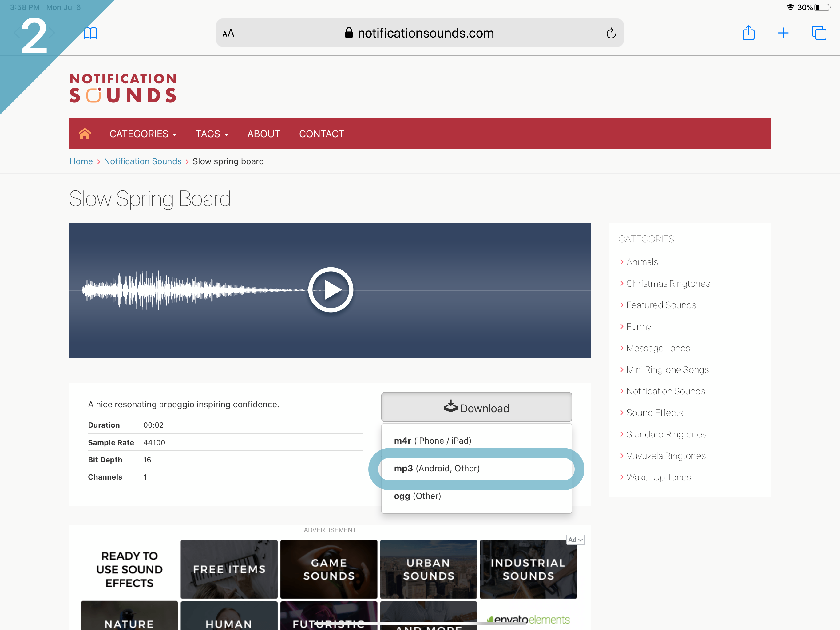Play the Slow Spring Board sound
Image resolution: width=840 pixels, height=630 pixels.
(x=331, y=290)
